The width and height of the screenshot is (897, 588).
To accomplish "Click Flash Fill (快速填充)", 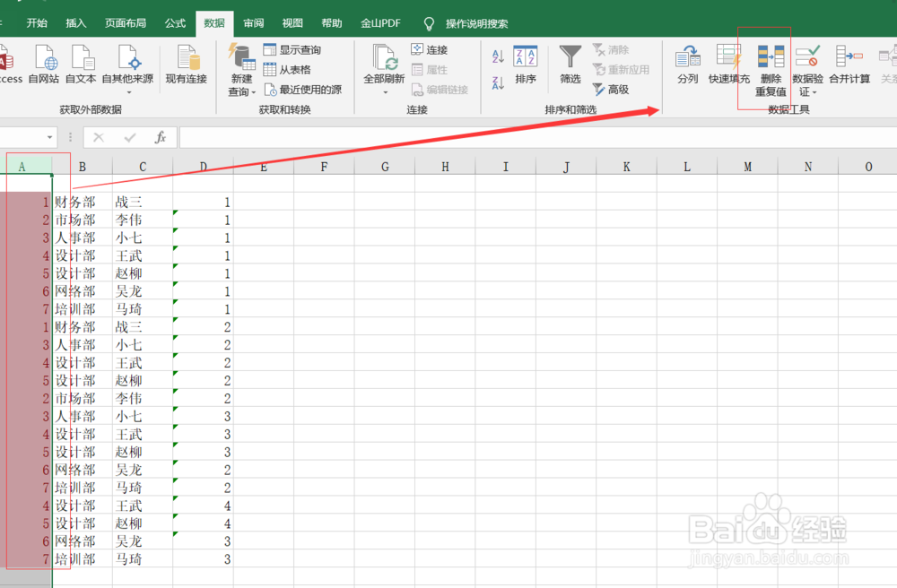I will (728, 64).
